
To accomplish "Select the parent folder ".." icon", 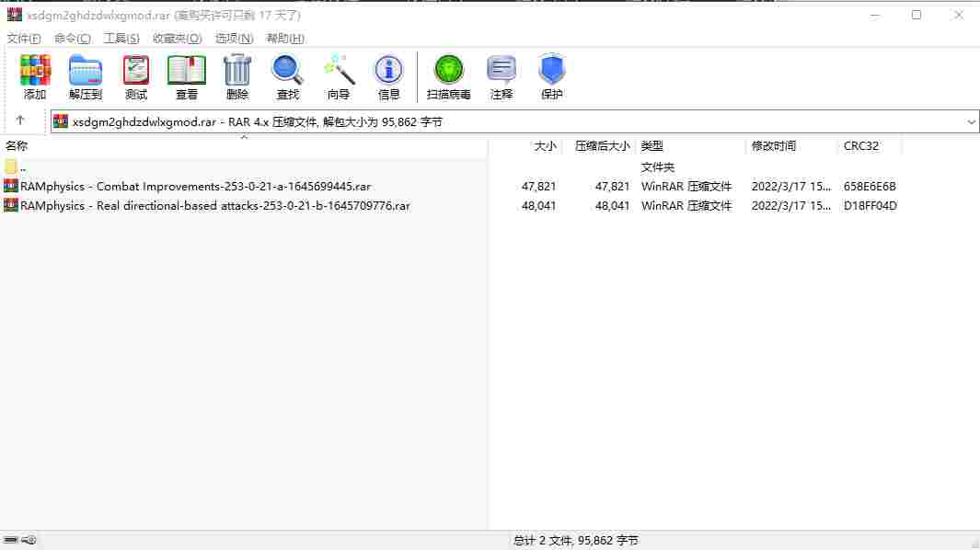I will 11,166.
